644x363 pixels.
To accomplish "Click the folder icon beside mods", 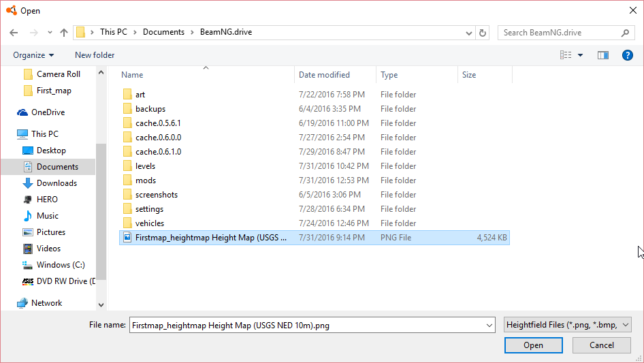I will click(127, 180).
